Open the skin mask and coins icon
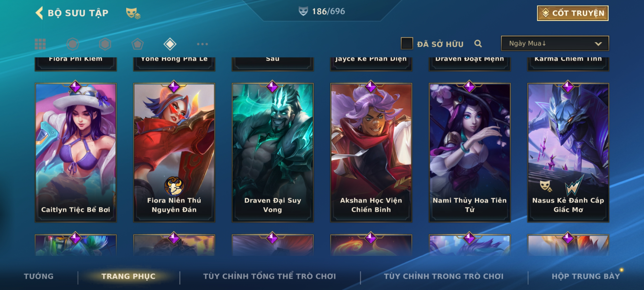The height and width of the screenshot is (290, 644). [x=133, y=13]
